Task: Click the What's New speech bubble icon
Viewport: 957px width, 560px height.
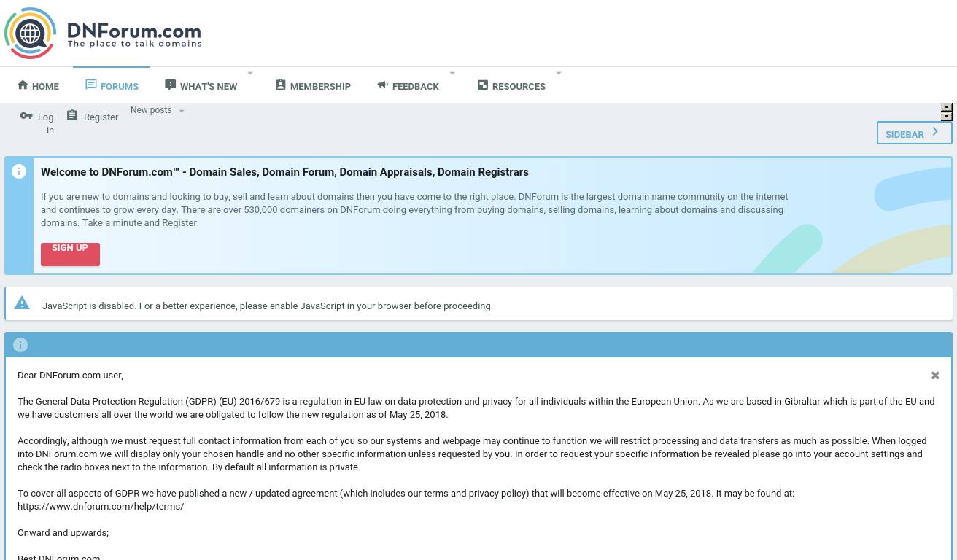Action: [170, 85]
